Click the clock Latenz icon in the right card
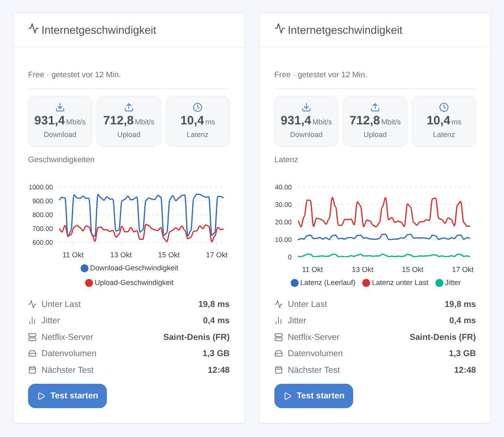The height and width of the screenshot is (437, 504). click(x=444, y=107)
